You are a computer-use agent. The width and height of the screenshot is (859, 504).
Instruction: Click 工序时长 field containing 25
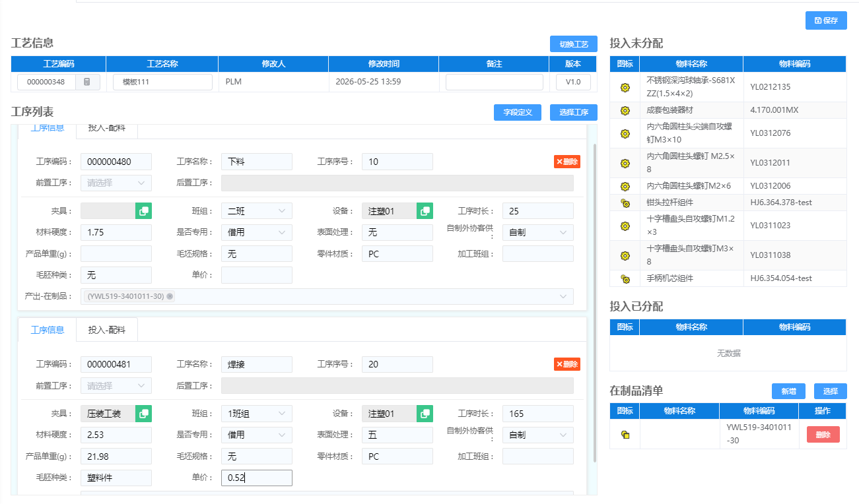538,211
